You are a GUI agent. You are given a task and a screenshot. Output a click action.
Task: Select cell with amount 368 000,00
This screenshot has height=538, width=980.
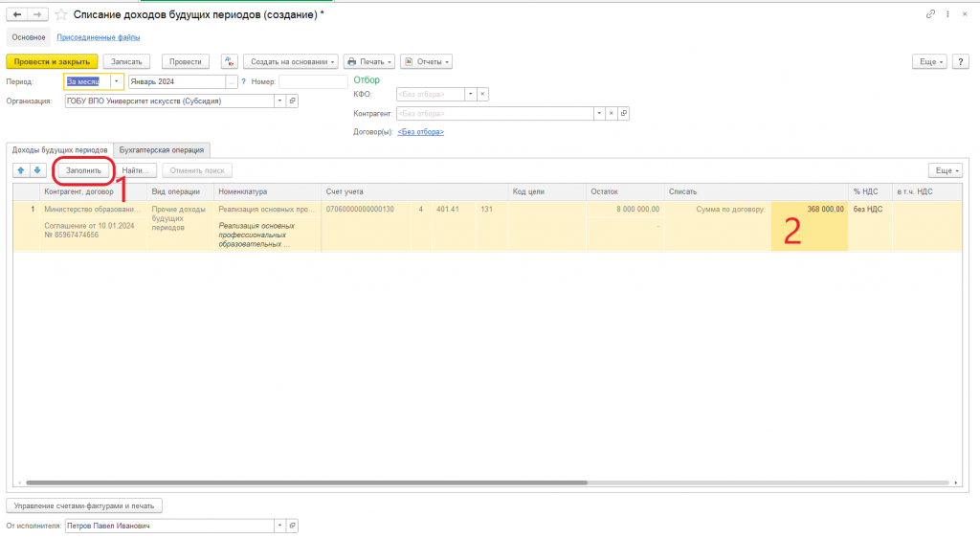tap(810, 226)
